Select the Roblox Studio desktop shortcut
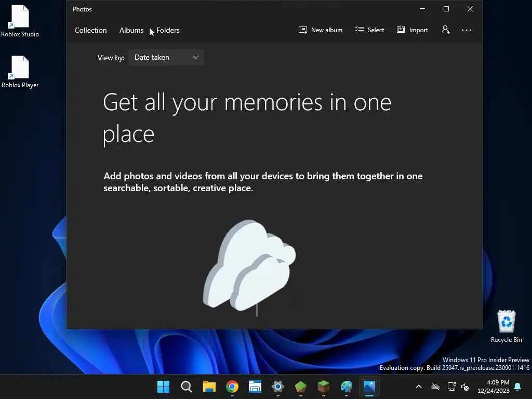This screenshot has width=532, height=399. tap(20, 21)
